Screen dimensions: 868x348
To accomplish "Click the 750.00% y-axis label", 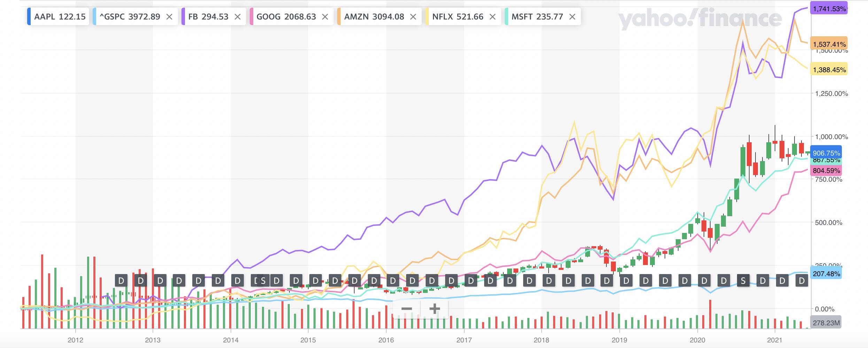I will click(x=829, y=179).
